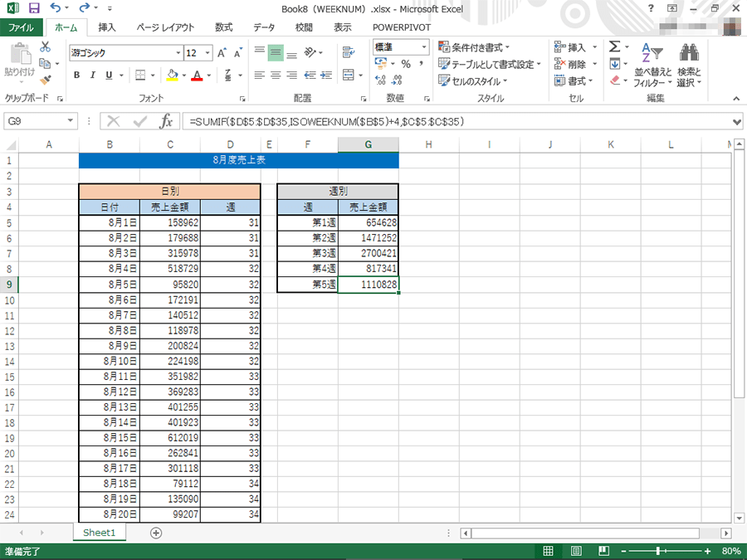Center text horizontally
Viewport: 747px width, 560px height.
[x=276, y=75]
